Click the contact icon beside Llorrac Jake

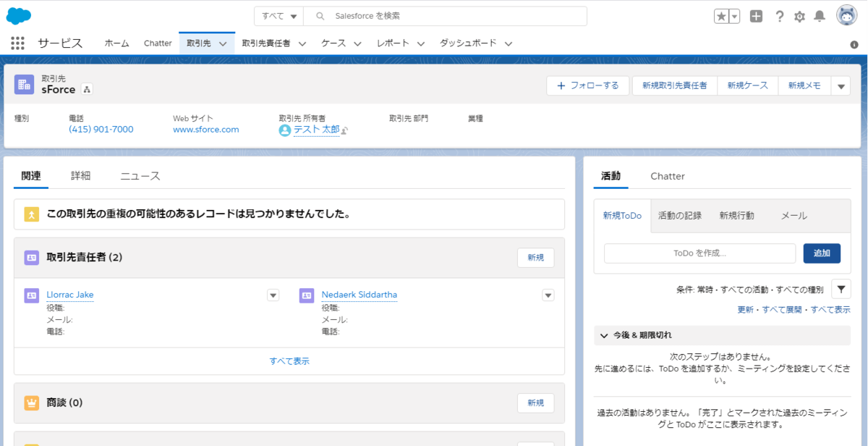click(32, 295)
